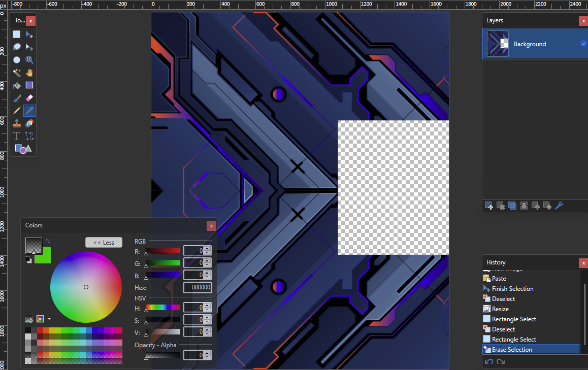This screenshot has height=370, width=588.
Task: Select the Magic Wand tool
Action: click(x=16, y=73)
